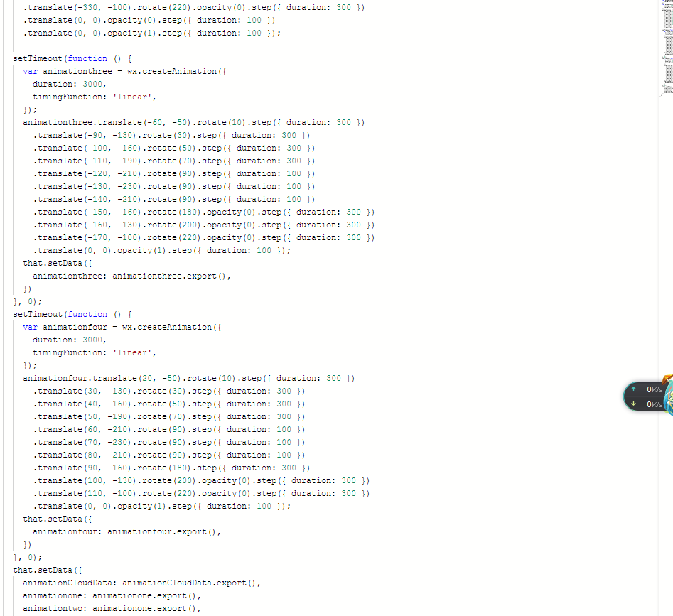The width and height of the screenshot is (673, 616).
Task: Click the function keyword before animationfour declaration
Action: 87,315
